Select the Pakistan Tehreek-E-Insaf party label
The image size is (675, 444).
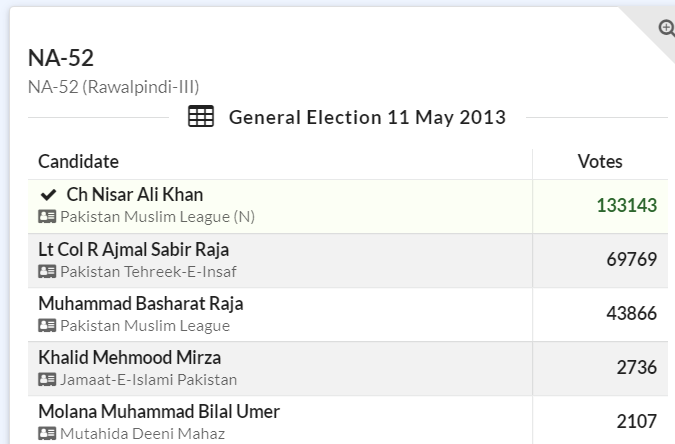pos(148,271)
